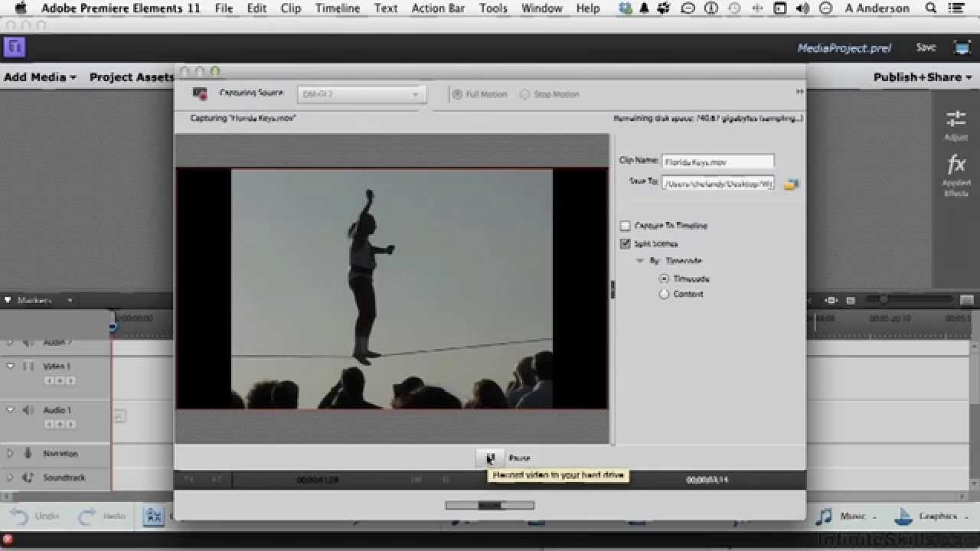Click the Time Machine clock icon

coord(734,8)
